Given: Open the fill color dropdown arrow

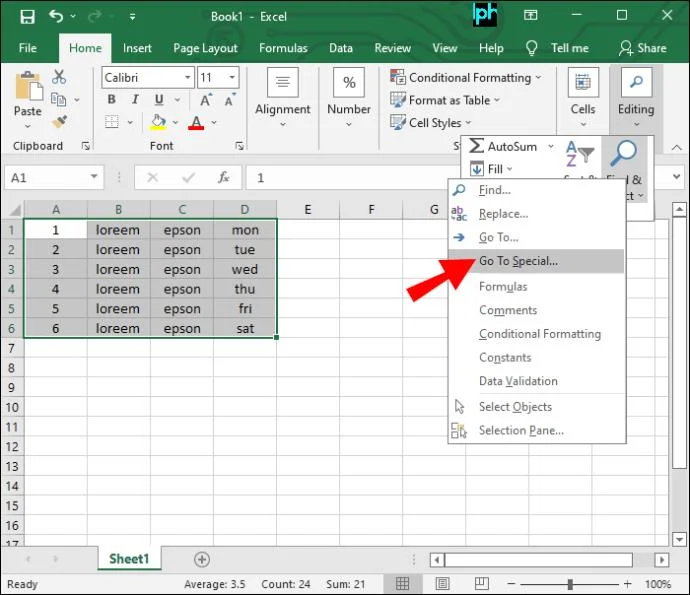Looking at the screenshot, I should coord(175,122).
